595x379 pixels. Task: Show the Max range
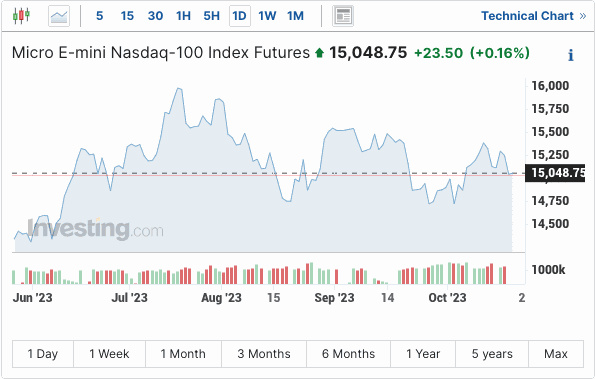coord(556,354)
